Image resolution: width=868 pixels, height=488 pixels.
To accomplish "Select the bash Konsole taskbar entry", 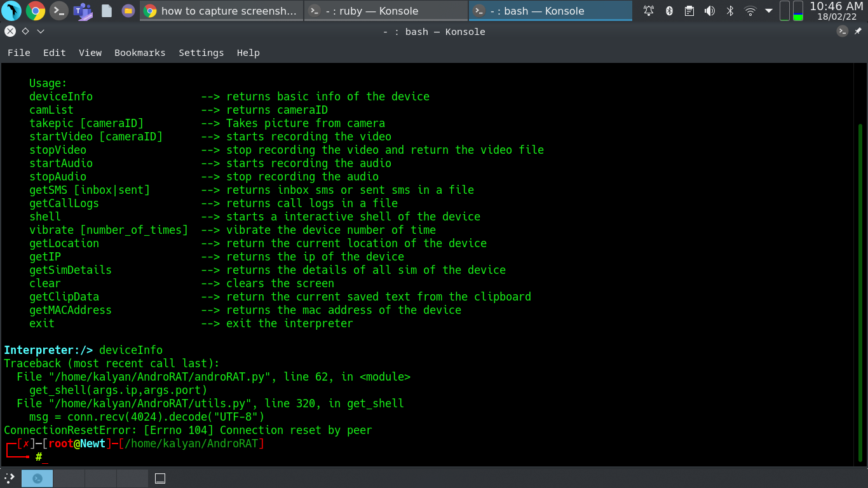I will coord(550,11).
